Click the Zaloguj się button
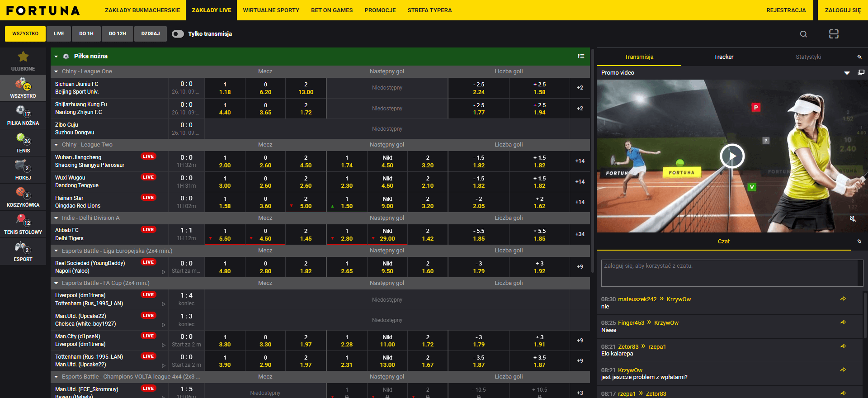Screen dimensions: 868x398 (x=843, y=10)
